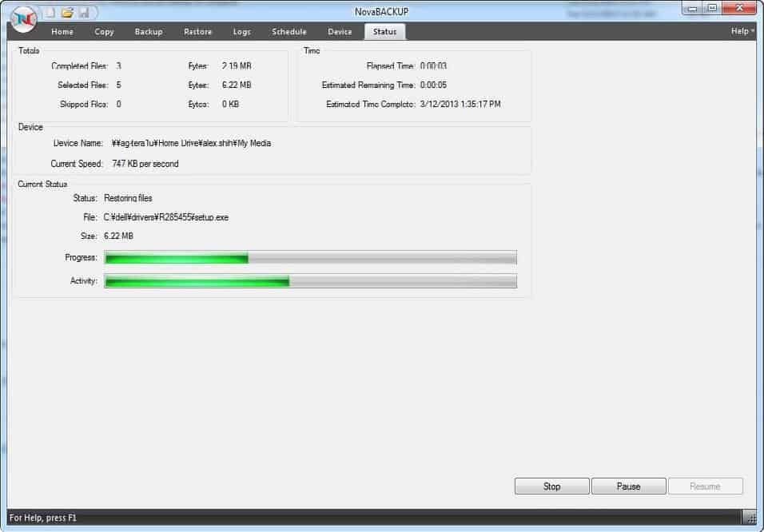Click the NovaBACKUP title text

click(381, 12)
